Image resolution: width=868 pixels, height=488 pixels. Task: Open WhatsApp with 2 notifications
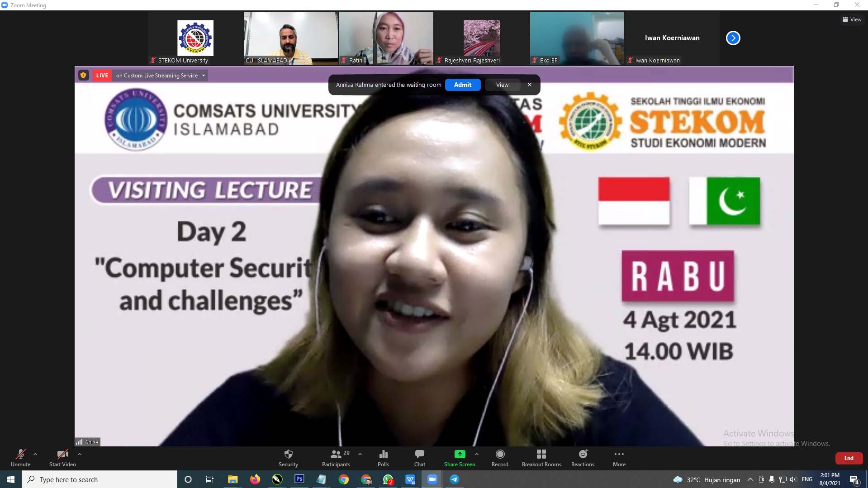[388, 479]
